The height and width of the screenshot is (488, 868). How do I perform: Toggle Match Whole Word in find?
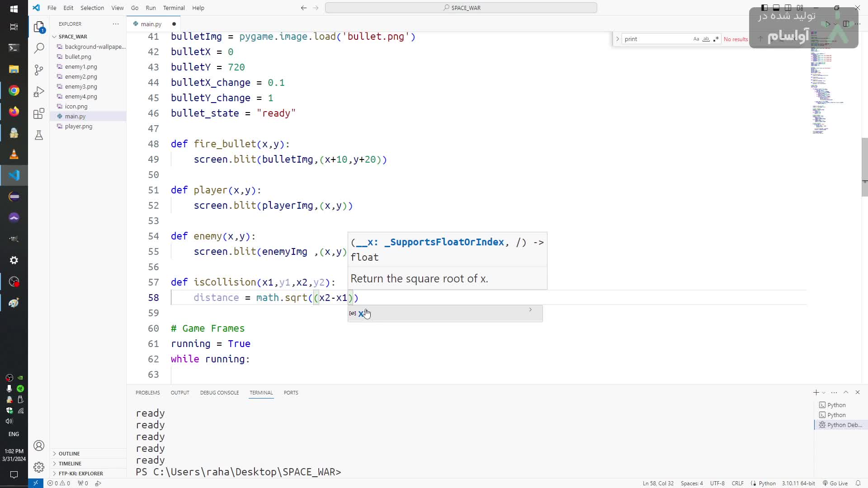pos(706,39)
